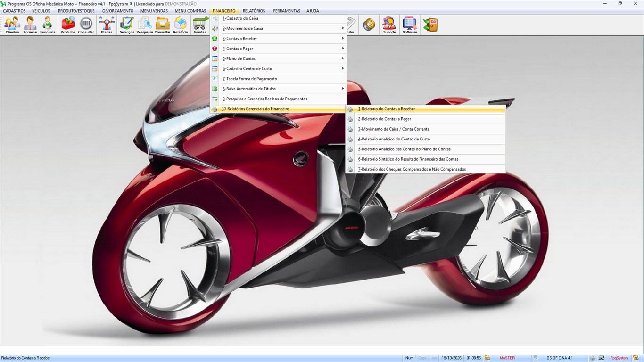
Task: Open 1-Relatório do Contas a Receber
Action: click(x=425, y=109)
